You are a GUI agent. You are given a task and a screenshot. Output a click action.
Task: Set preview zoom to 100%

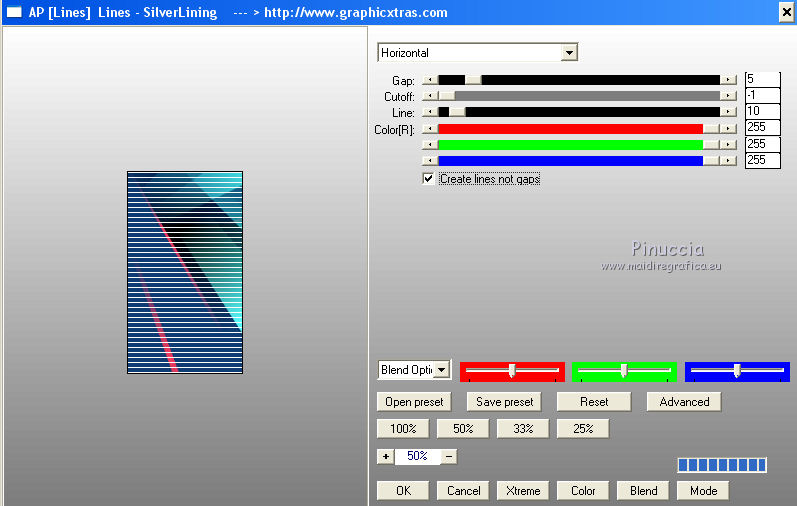pyautogui.click(x=403, y=429)
